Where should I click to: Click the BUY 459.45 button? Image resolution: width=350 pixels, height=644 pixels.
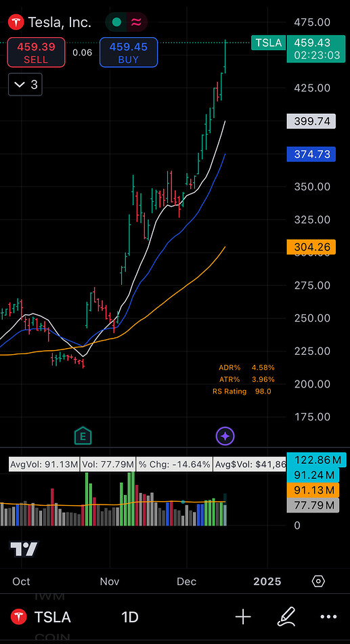click(x=129, y=52)
